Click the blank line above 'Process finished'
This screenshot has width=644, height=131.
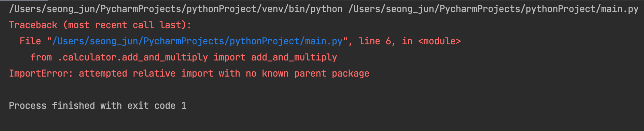click(322, 90)
